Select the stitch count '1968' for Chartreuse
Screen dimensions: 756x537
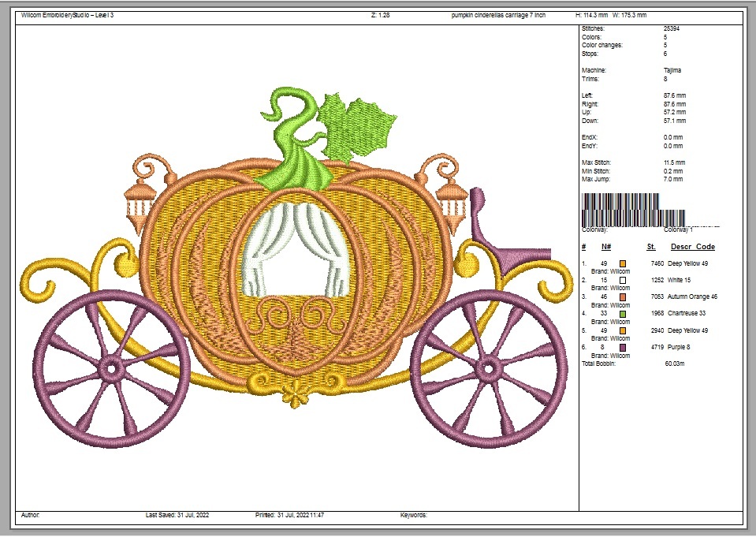pos(657,314)
